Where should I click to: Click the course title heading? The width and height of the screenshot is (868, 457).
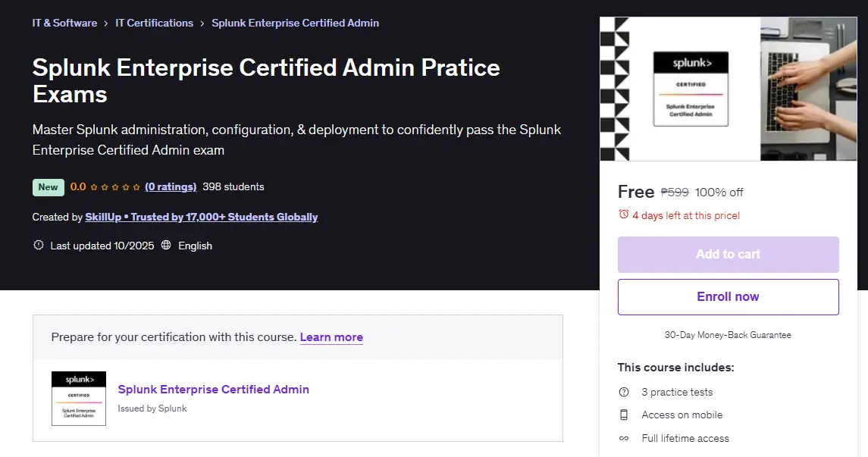point(266,81)
